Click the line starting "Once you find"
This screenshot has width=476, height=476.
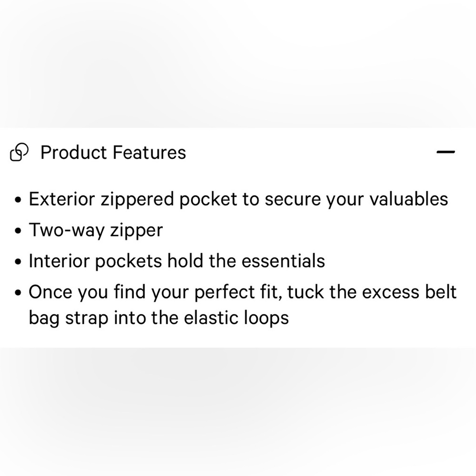[242, 292]
